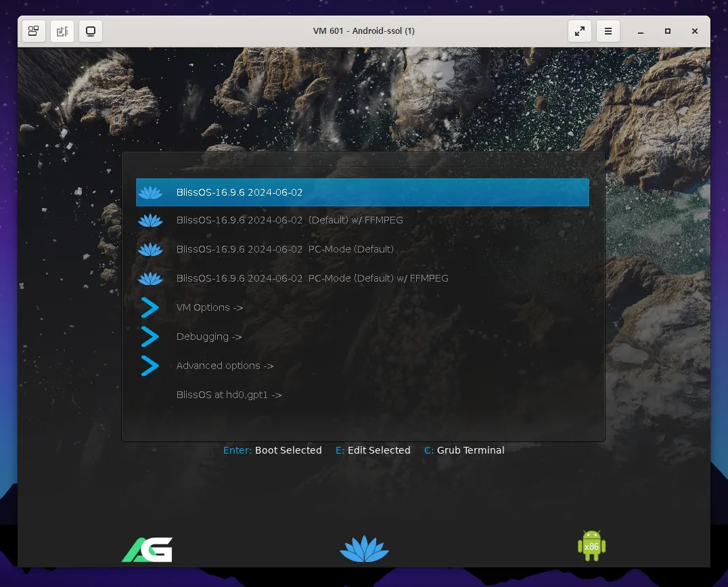Click the blue arrow icon beside VM Options
The image size is (728, 587).
150,307
